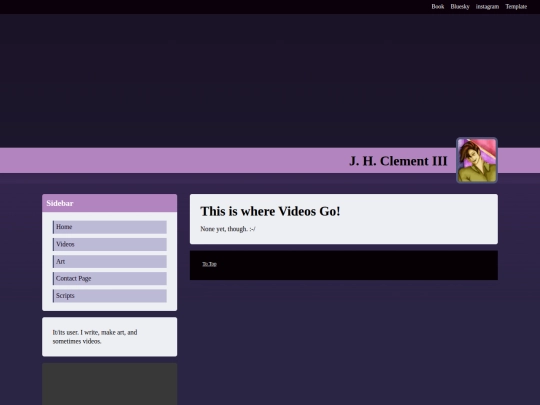Click the "This is where Videos Go!" heading

270,211
